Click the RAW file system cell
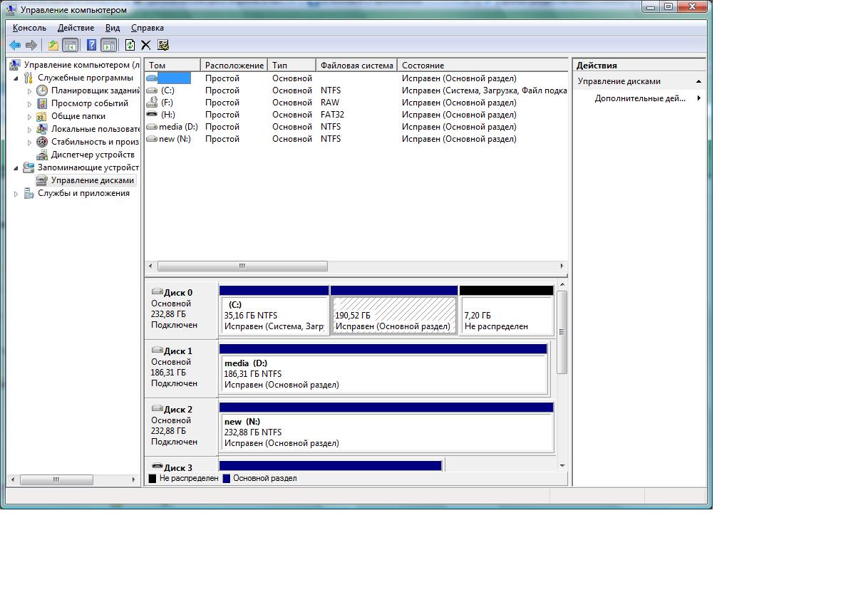868x612 pixels. pos(330,103)
